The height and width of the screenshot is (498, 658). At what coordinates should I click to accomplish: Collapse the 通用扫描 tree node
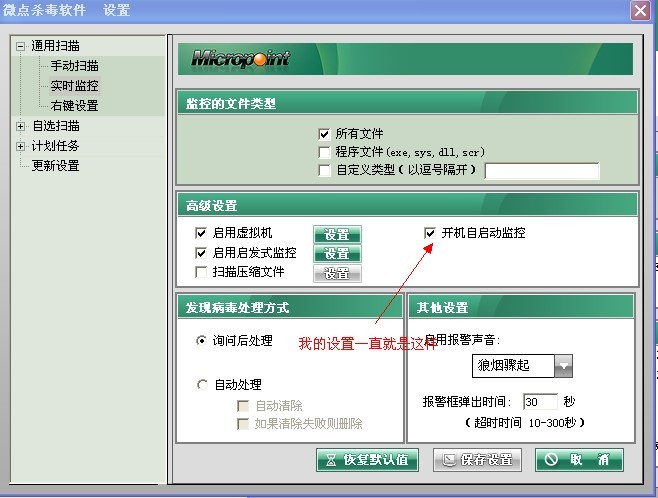21,46
